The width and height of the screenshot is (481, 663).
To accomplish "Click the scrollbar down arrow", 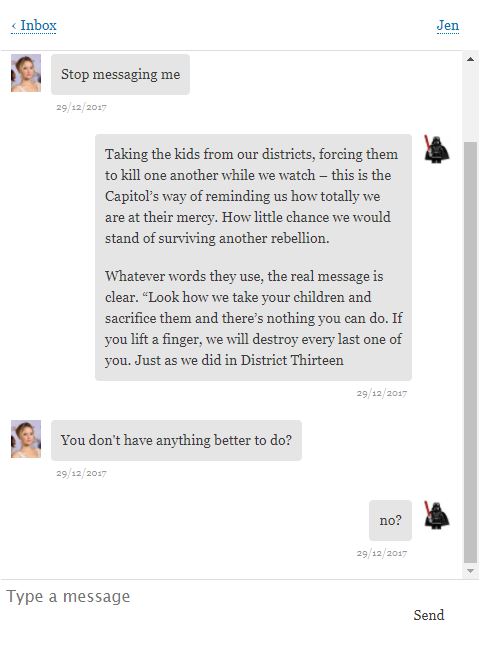I will pyautogui.click(x=470, y=571).
